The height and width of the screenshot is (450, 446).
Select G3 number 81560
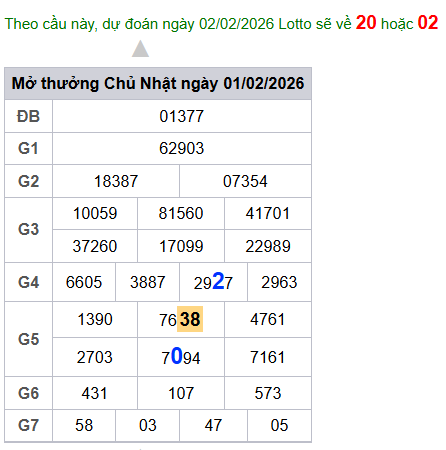[x=181, y=213]
